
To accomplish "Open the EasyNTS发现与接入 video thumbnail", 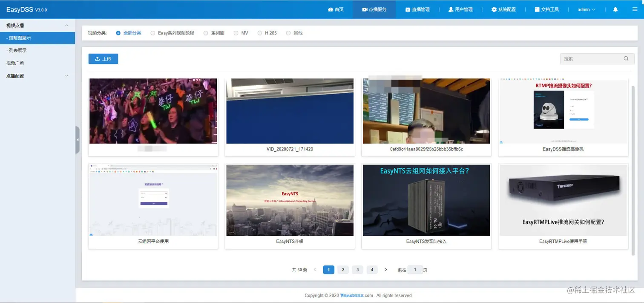I will (x=426, y=200).
